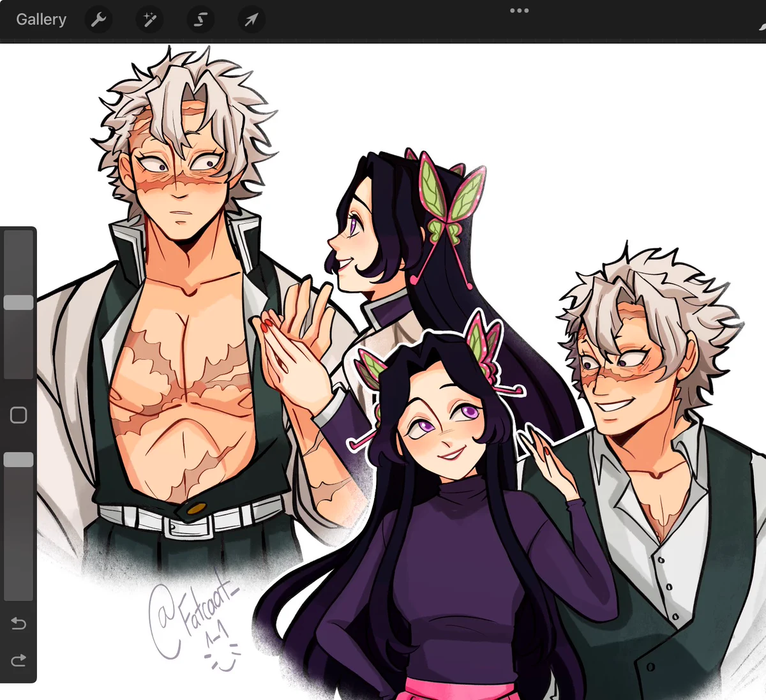This screenshot has height=700, width=766.
Task: Open the Actions wrench menu
Action: 98,20
